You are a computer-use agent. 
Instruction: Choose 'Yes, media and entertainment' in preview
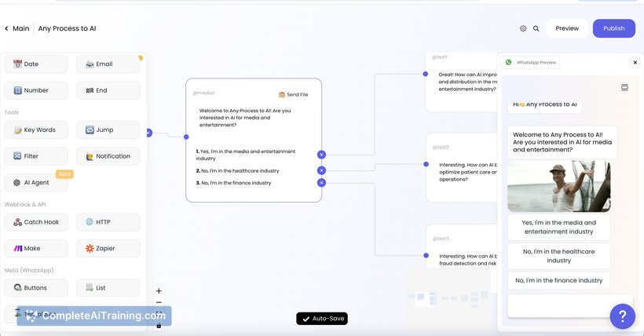click(559, 227)
